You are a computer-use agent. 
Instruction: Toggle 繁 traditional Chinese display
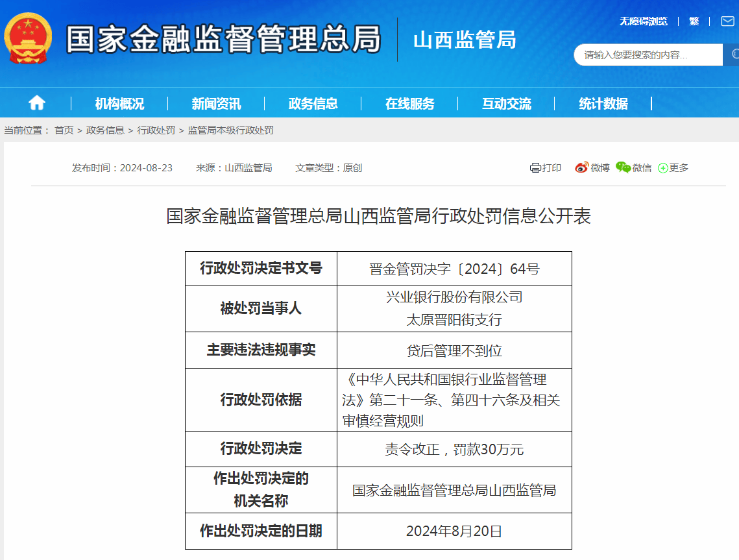(x=694, y=20)
